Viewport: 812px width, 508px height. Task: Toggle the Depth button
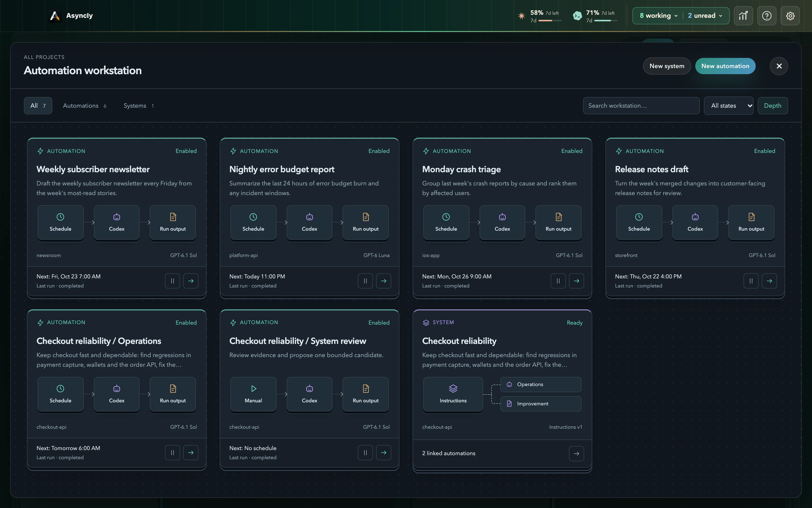[x=772, y=106]
